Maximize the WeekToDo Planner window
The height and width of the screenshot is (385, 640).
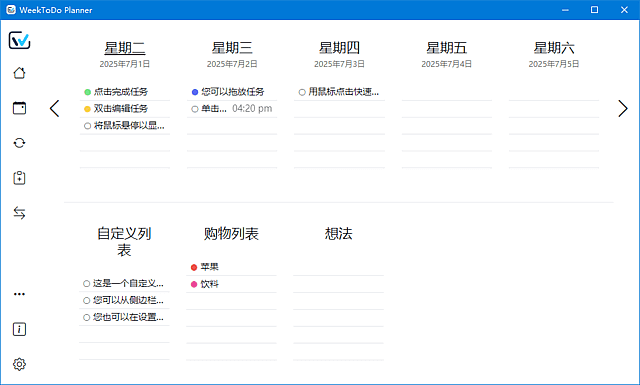595,10
